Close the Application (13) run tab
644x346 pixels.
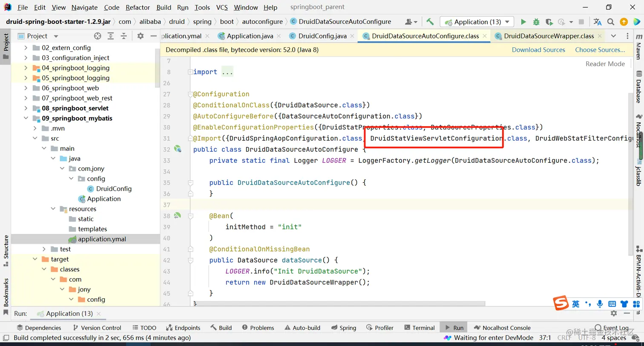click(x=99, y=314)
